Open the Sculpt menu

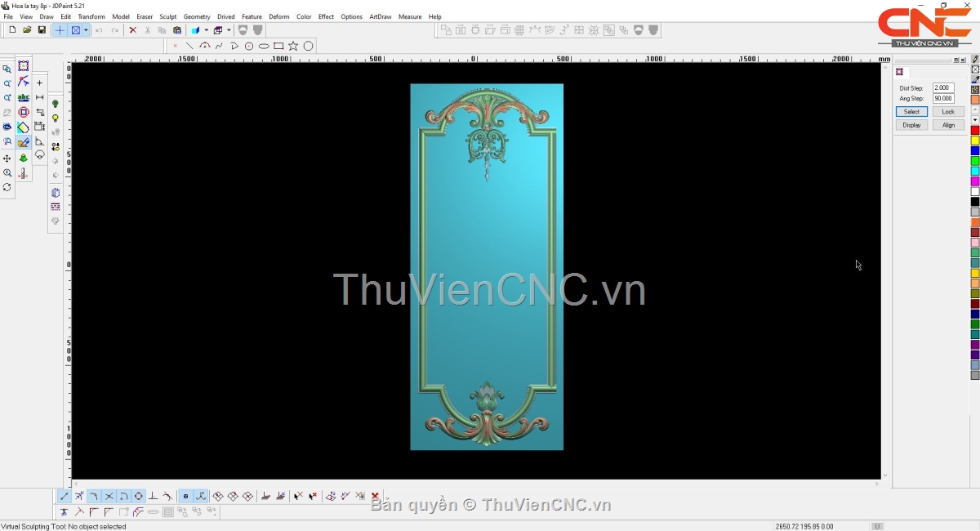(167, 16)
